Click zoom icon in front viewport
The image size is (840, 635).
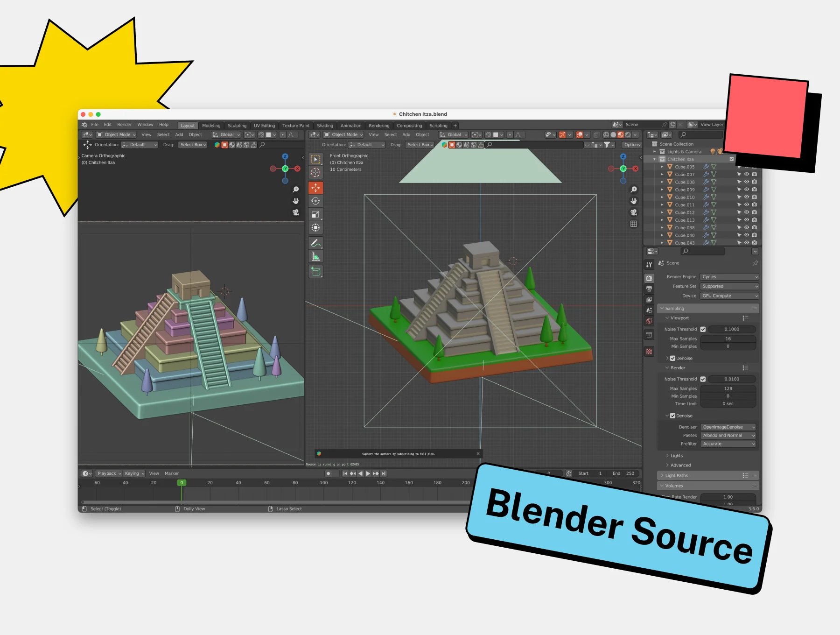coord(634,190)
